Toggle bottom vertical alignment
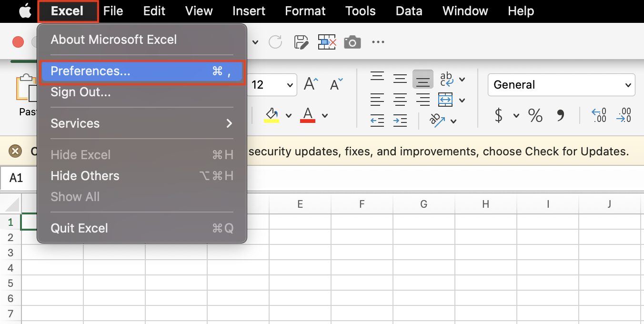 point(423,79)
